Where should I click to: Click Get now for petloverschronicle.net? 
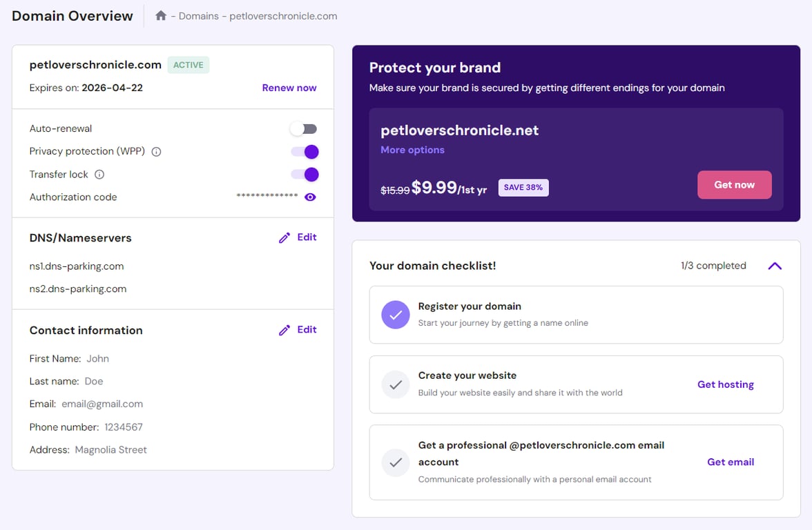(x=734, y=184)
